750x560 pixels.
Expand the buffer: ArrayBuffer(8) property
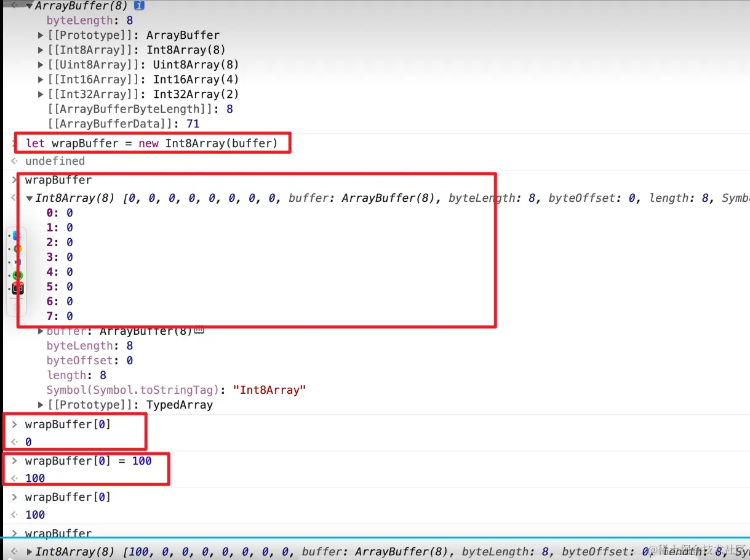(41, 331)
